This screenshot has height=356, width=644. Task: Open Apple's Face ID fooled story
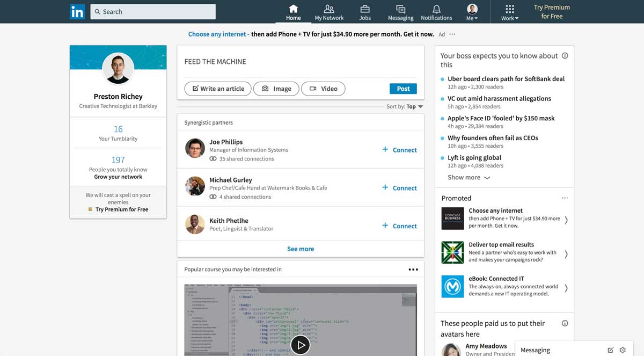(501, 118)
